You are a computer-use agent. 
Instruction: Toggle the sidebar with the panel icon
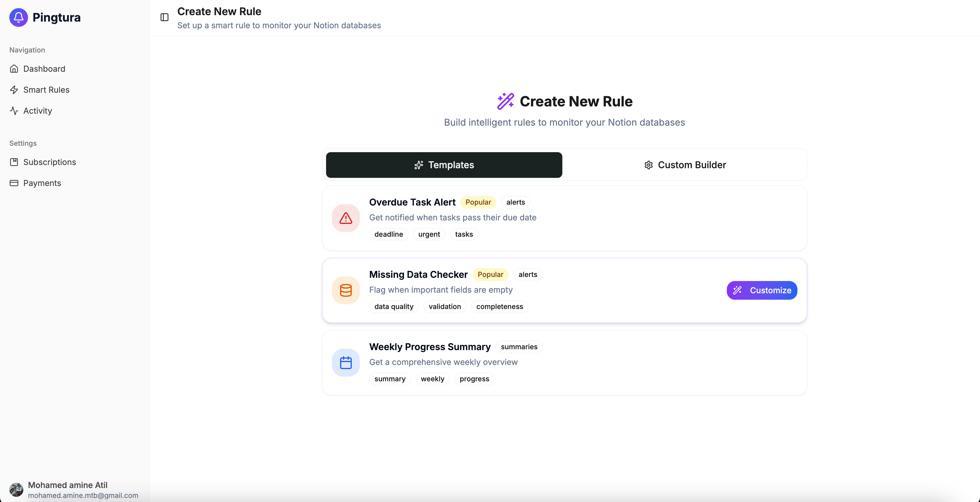[164, 17]
